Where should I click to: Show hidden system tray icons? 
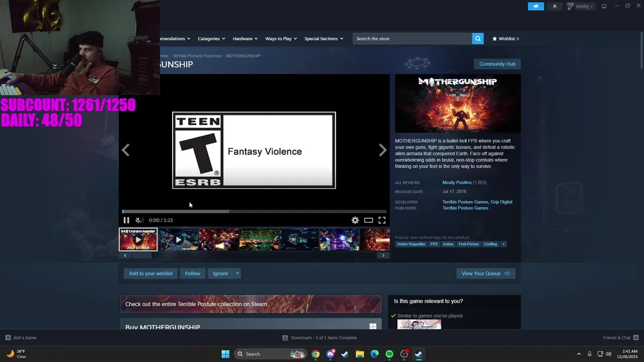point(579,354)
